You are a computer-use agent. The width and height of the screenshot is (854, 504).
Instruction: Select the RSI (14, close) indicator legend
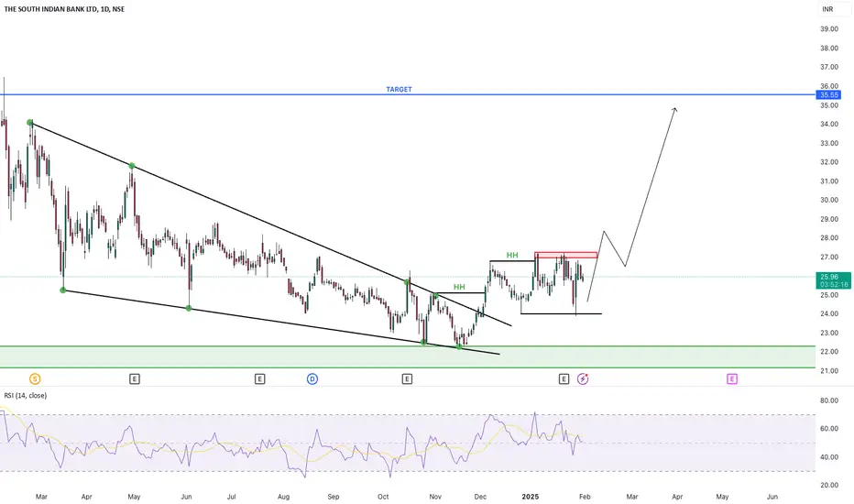(26, 396)
